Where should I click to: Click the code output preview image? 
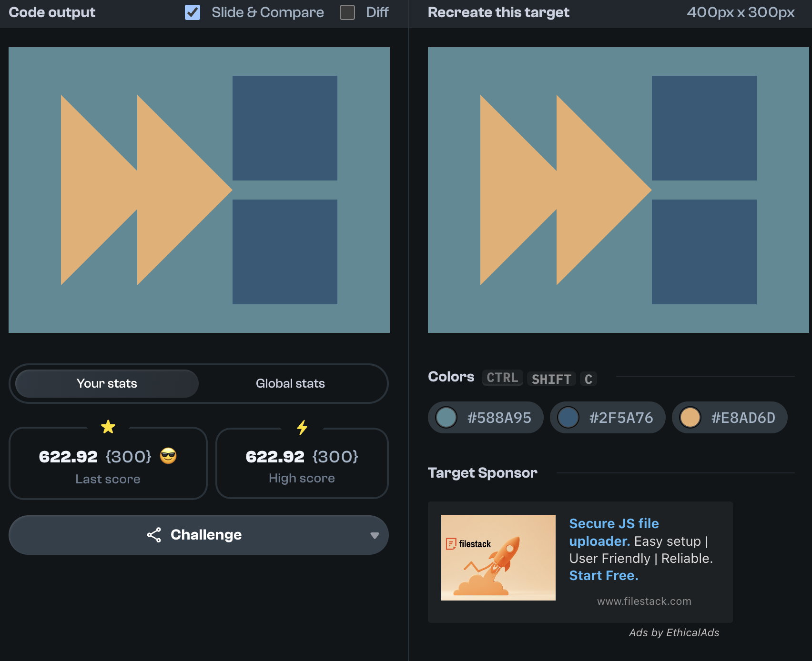(x=199, y=190)
